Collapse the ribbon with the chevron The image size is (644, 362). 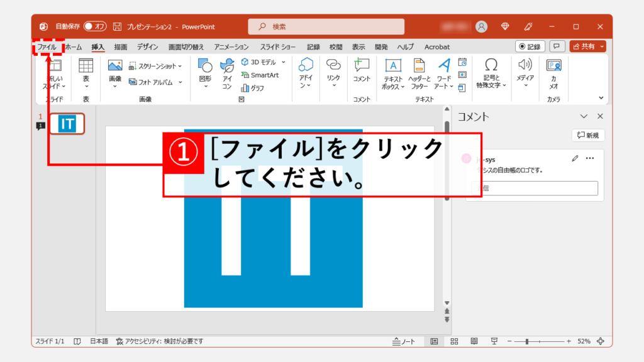601,98
